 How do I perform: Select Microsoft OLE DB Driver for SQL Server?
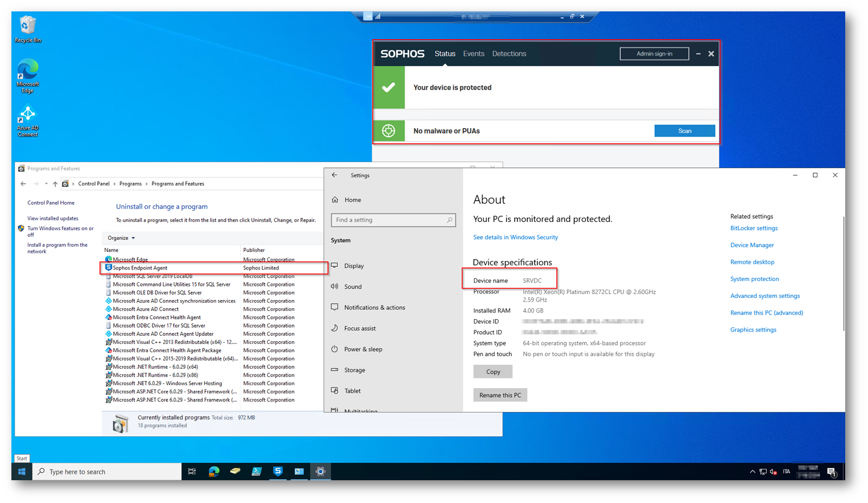[x=214, y=292]
